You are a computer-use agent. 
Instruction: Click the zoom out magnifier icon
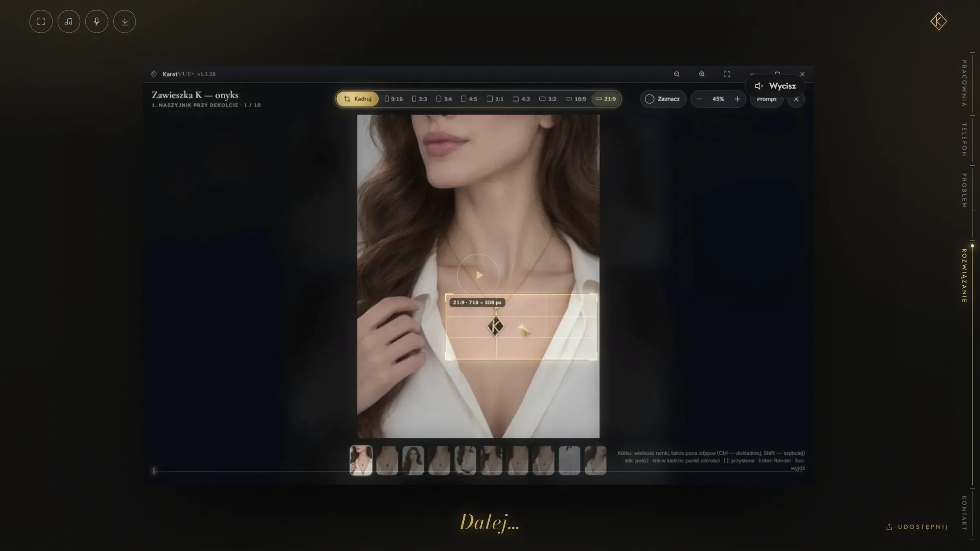pos(677,74)
